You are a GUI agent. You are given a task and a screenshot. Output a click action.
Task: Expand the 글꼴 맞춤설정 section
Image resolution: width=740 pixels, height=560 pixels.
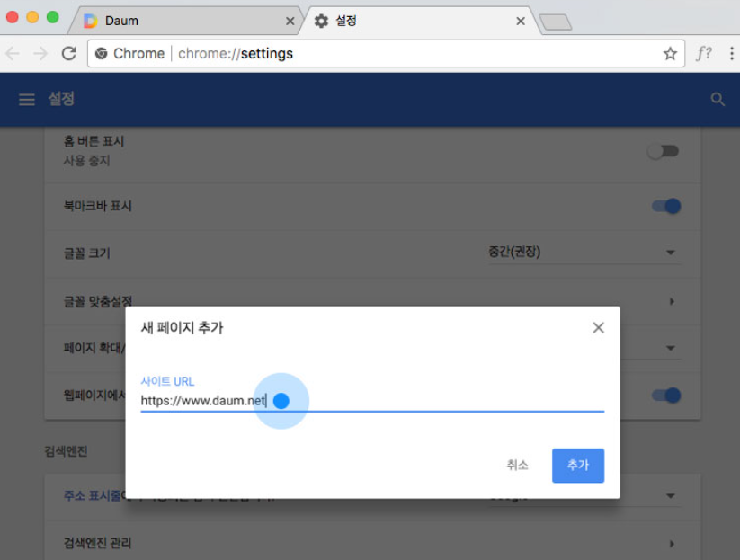coord(671,302)
